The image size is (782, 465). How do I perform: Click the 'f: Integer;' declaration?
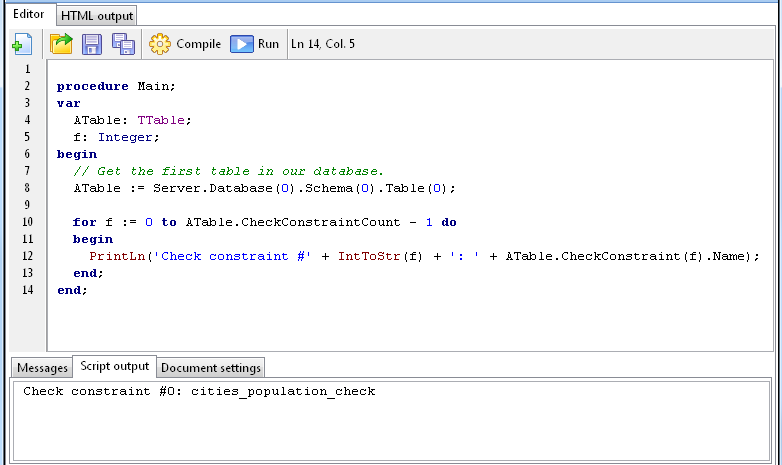coord(116,137)
